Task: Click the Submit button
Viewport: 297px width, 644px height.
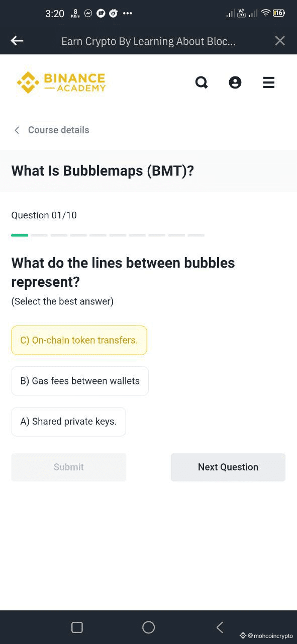Action: click(x=69, y=467)
